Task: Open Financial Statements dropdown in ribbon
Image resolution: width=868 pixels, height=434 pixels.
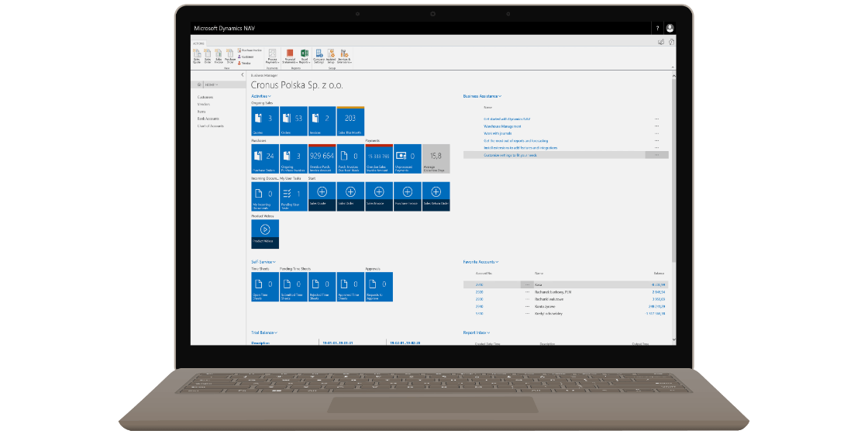Action: pos(291,57)
